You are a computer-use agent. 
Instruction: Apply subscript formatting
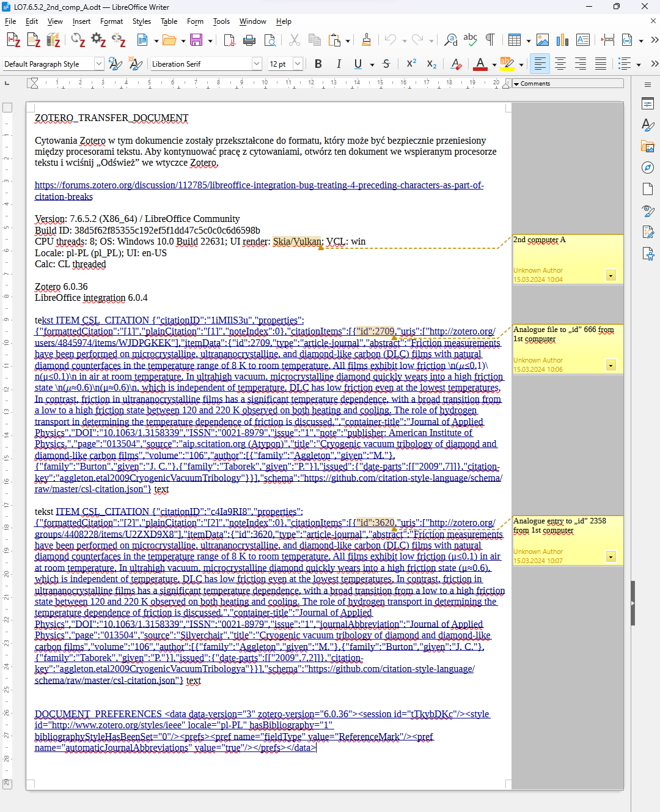tap(431, 64)
